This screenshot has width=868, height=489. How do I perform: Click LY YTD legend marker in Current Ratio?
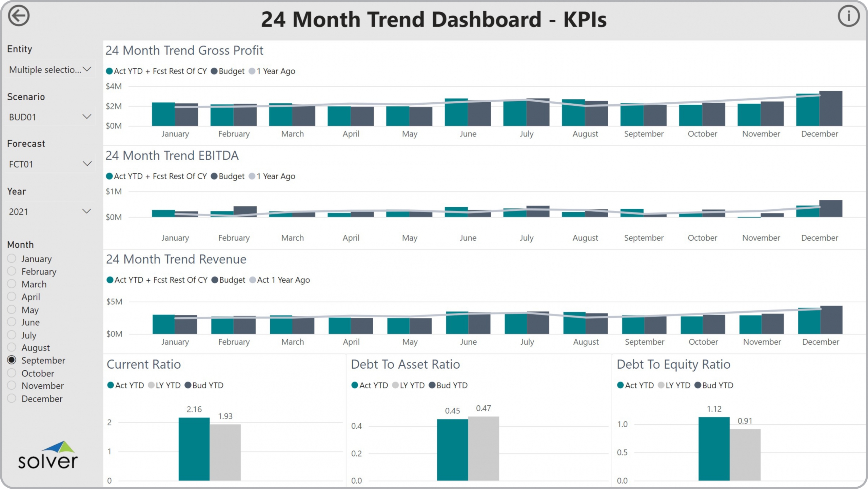151,385
